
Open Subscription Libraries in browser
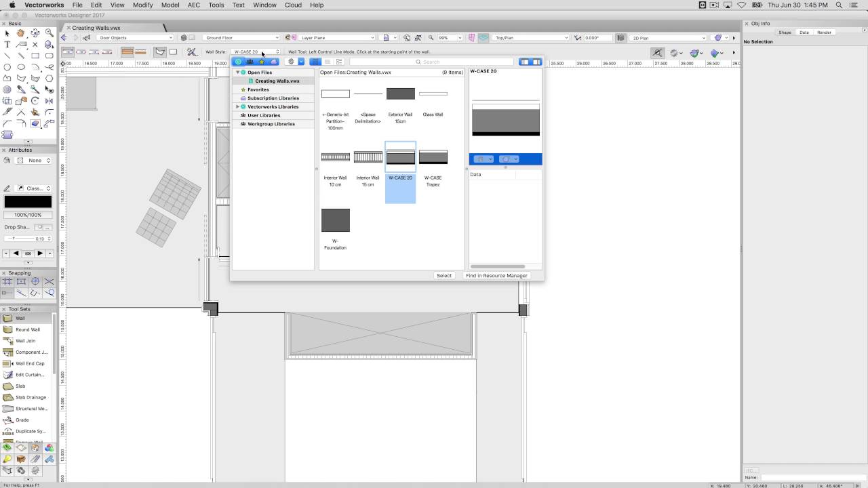[273, 98]
